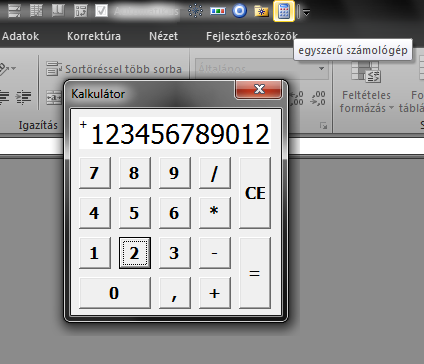Open the text orientation dropdown arrow
The height and width of the screenshot is (364, 424).
tap(13, 68)
